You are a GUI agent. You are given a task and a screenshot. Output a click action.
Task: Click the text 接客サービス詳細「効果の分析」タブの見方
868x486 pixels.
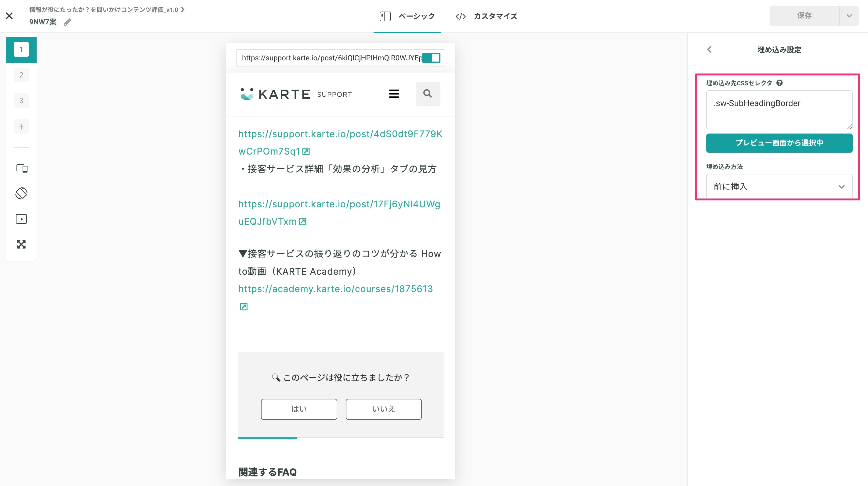click(x=342, y=169)
